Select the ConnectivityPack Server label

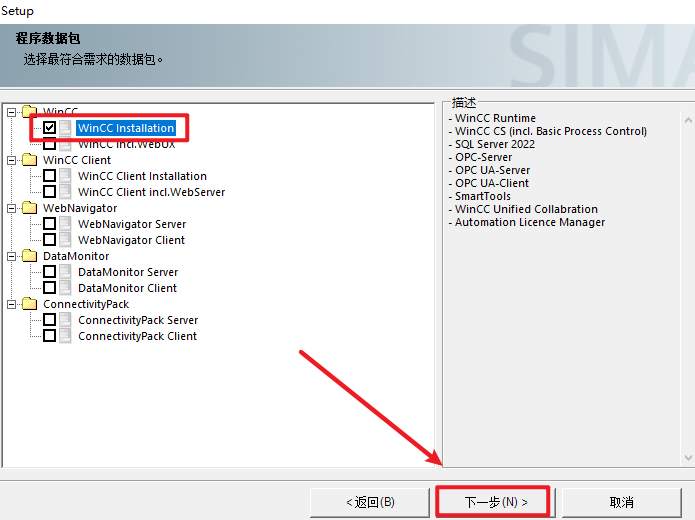coord(138,320)
